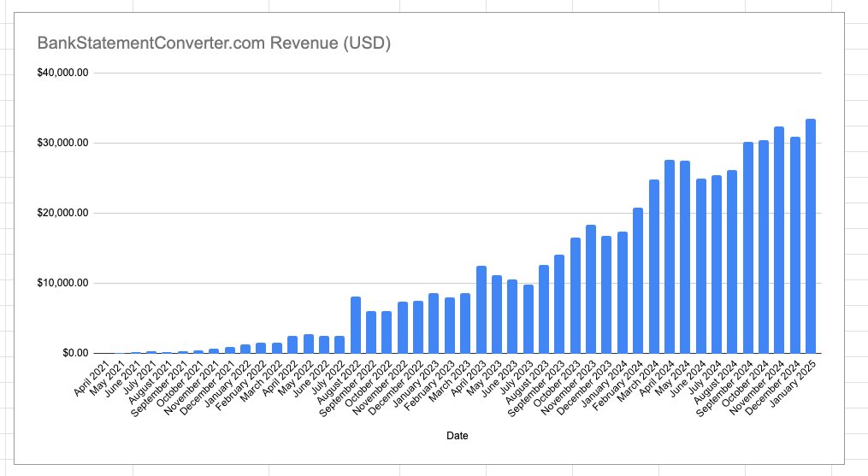Click the December 2024 revenue bar
This screenshot has height=476, width=868.
(795, 245)
